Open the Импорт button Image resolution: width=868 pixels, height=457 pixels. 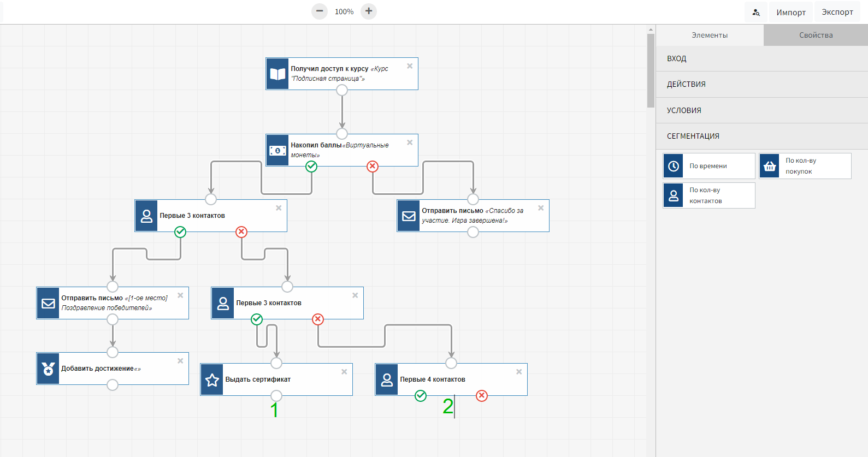790,12
